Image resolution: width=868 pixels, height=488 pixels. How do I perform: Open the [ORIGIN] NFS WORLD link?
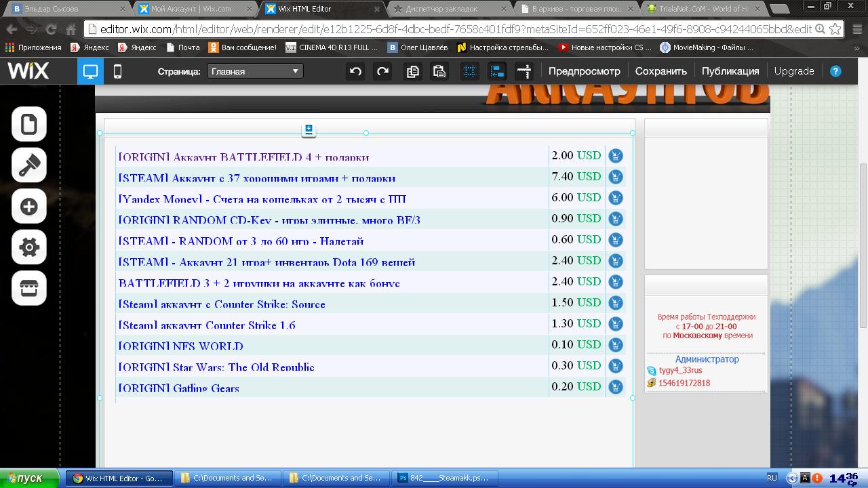180,346
